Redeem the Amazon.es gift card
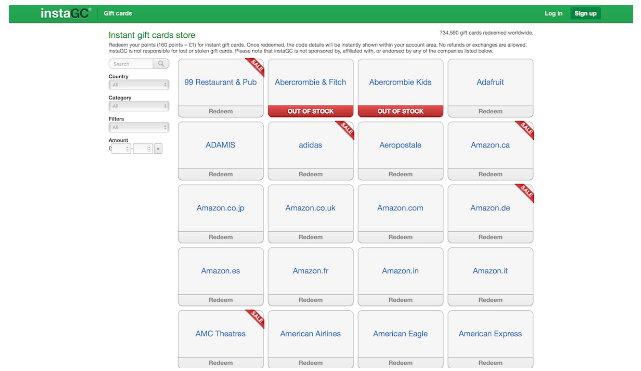The height and width of the screenshot is (371, 641). 221,300
